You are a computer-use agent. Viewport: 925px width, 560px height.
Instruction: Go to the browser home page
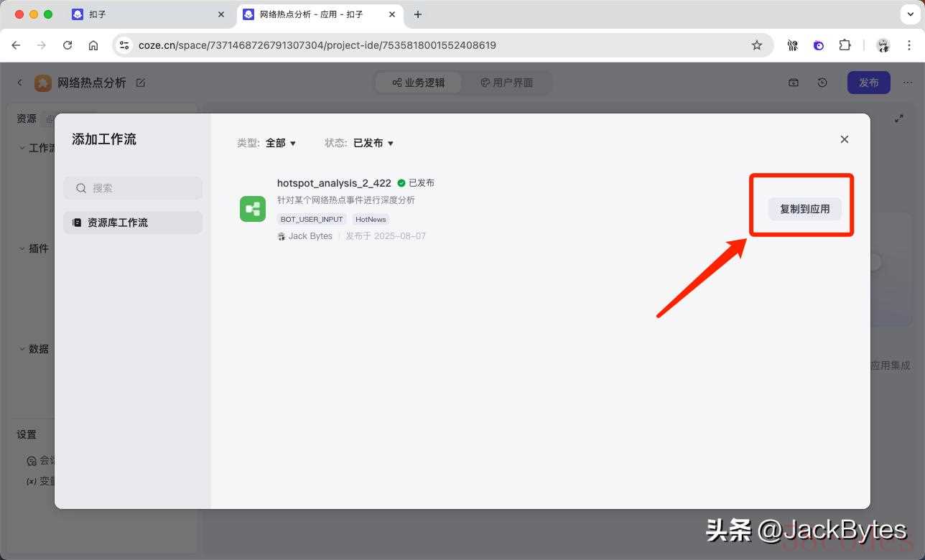click(x=93, y=45)
